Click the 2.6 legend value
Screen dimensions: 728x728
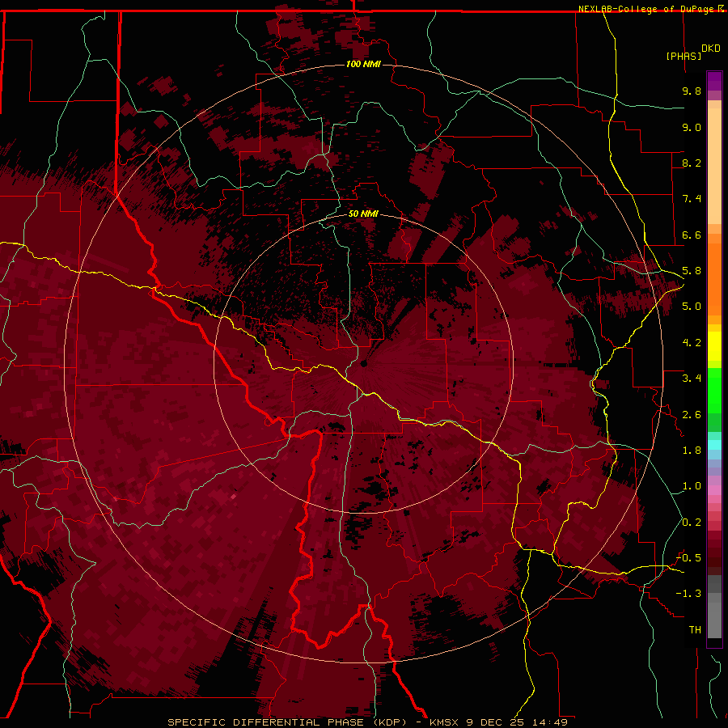pos(692,415)
